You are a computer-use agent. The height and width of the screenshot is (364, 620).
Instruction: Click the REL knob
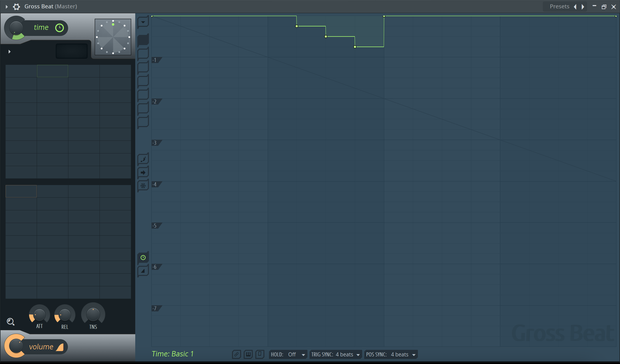(65, 315)
